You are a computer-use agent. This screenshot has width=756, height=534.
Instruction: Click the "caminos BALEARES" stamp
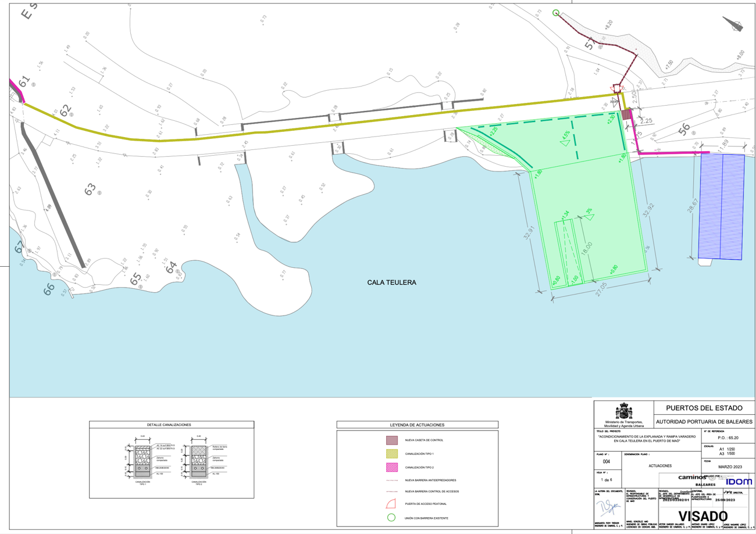(696, 479)
